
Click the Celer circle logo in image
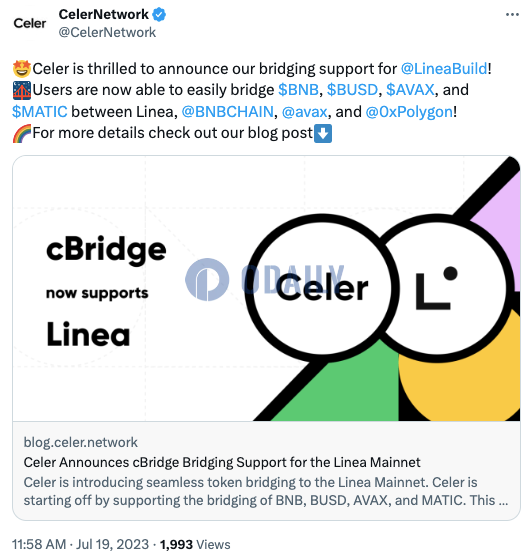click(x=322, y=288)
